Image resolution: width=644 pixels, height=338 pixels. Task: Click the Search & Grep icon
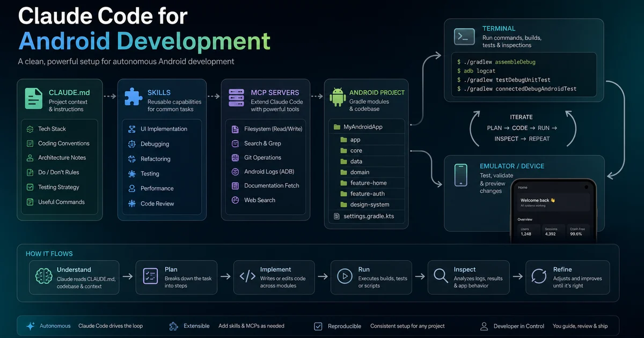pyautogui.click(x=235, y=143)
